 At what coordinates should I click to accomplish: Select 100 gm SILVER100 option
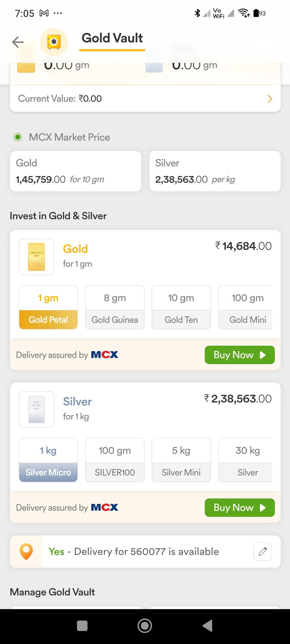coord(115,460)
